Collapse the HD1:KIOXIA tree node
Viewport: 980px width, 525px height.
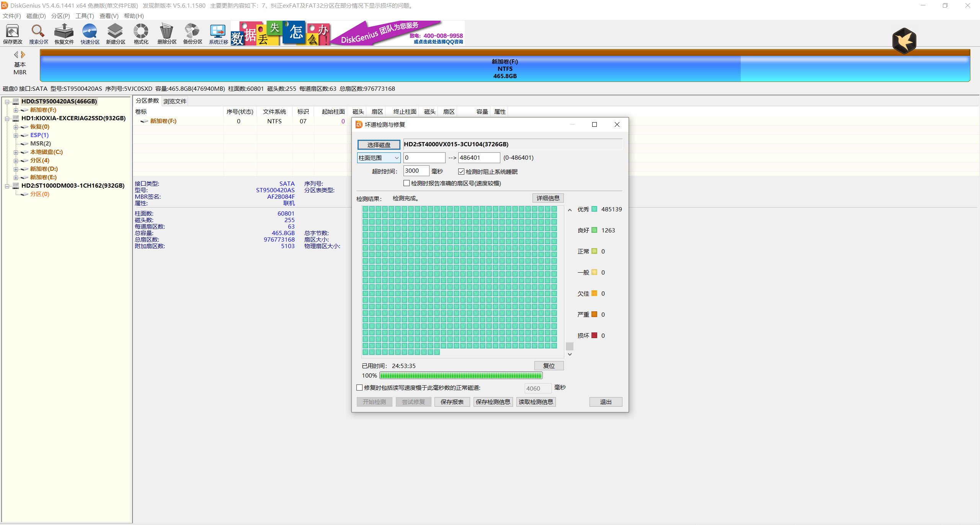coord(7,119)
